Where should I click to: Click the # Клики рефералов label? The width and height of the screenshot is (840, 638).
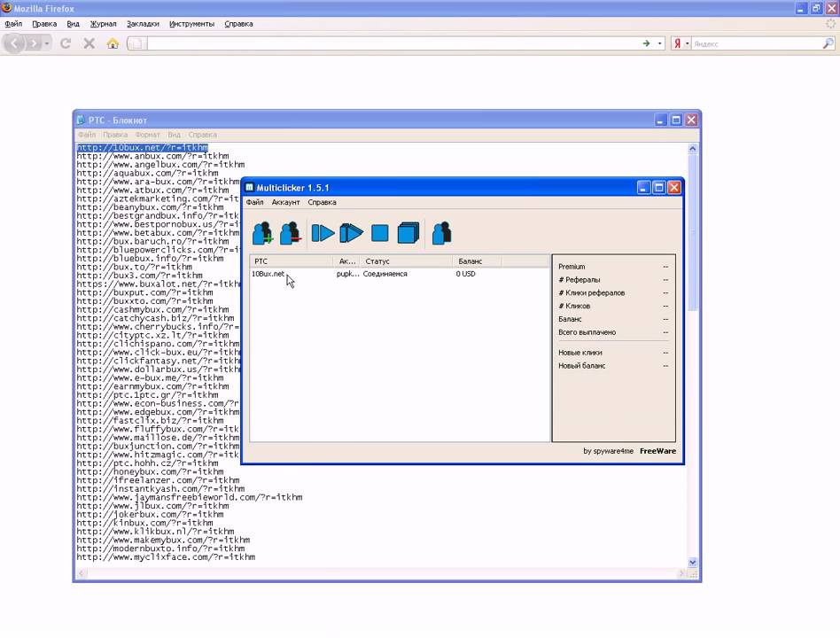[x=591, y=293]
